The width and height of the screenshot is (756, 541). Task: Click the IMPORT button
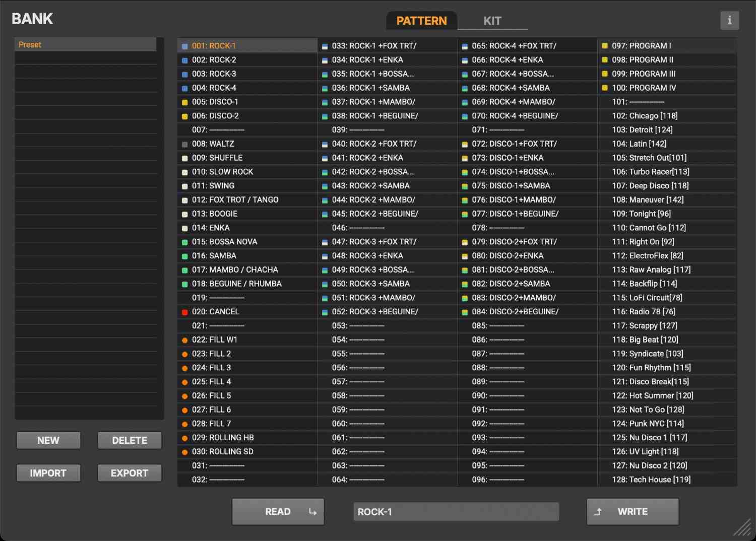click(48, 472)
